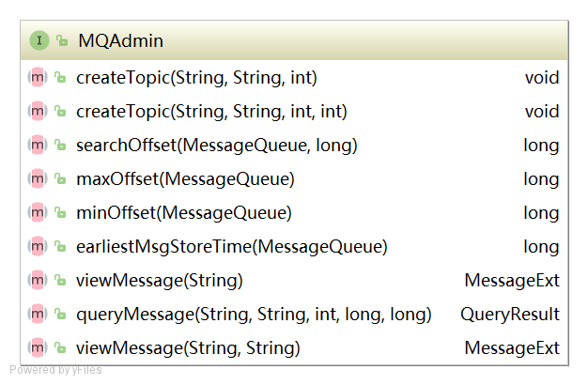The image size is (588, 385).
Task: Click the public lock icon next to MQAdmin title
Action: click(x=62, y=40)
